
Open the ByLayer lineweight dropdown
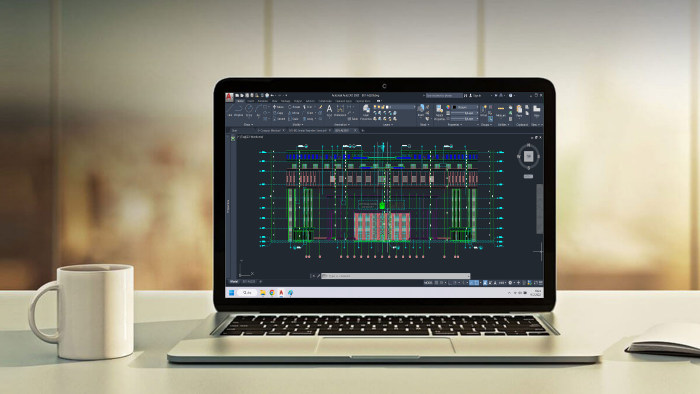[x=463, y=113]
